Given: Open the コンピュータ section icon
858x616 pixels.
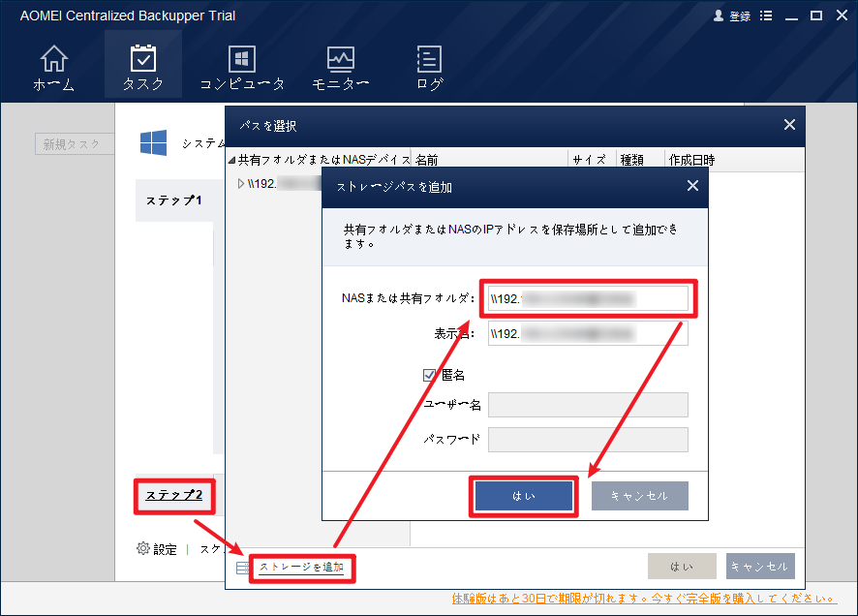Looking at the screenshot, I should coord(242,58).
